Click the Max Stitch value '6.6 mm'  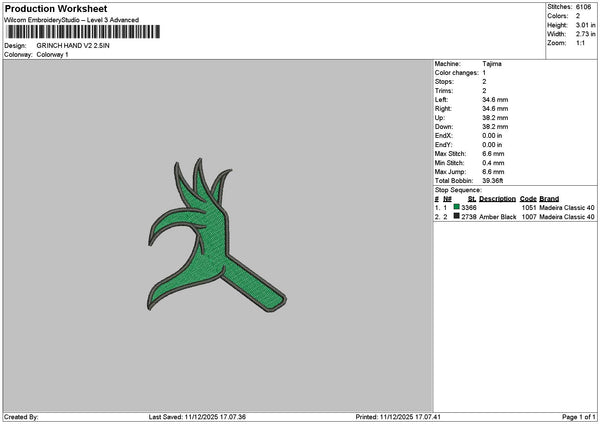(493, 154)
